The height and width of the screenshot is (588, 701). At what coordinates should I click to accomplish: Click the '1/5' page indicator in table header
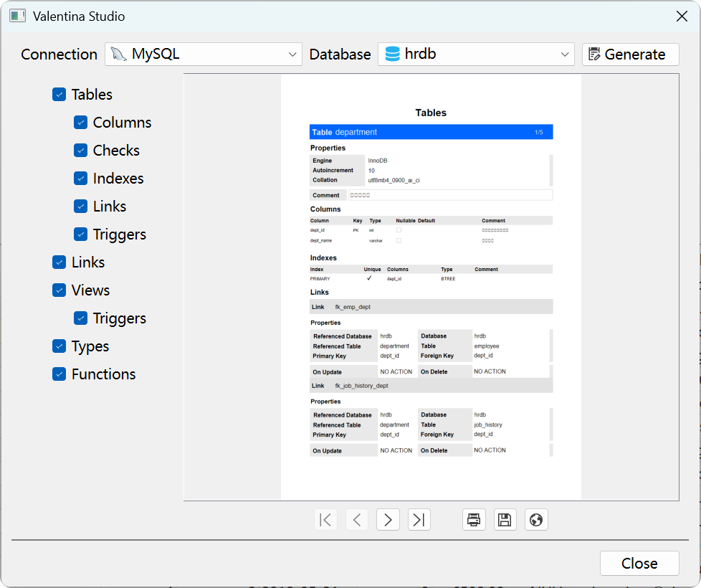(539, 133)
